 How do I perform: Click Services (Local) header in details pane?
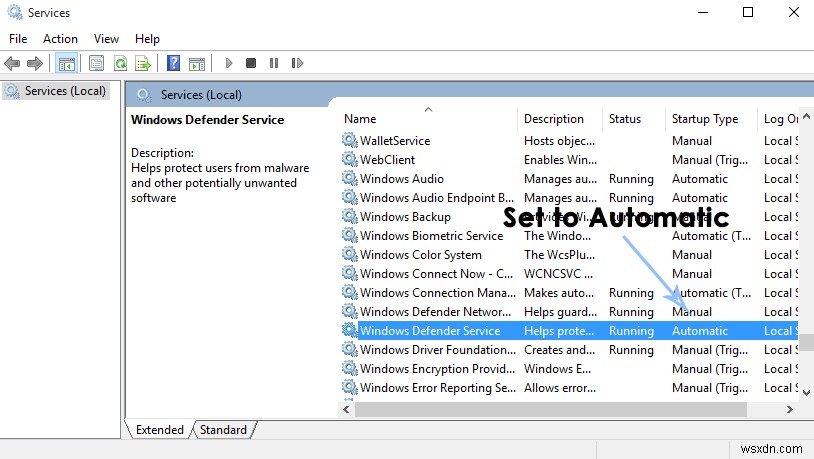[x=201, y=95]
